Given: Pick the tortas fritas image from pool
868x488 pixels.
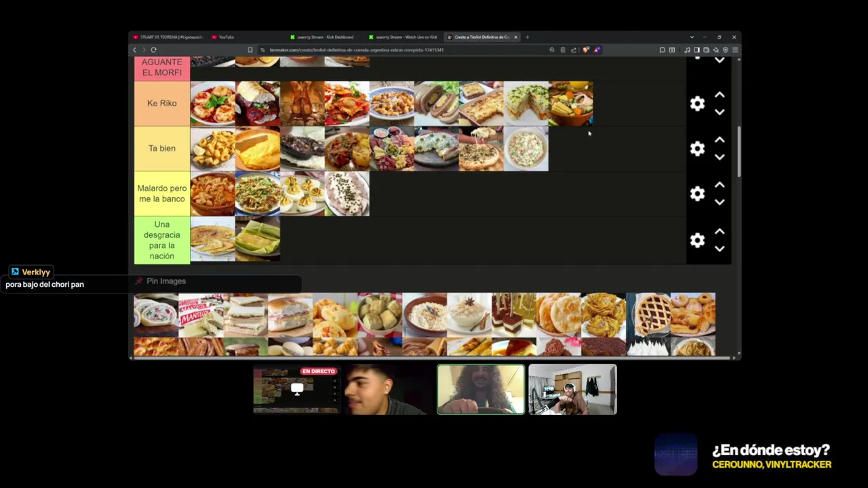Looking at the screenshot, I should [559, 314].
